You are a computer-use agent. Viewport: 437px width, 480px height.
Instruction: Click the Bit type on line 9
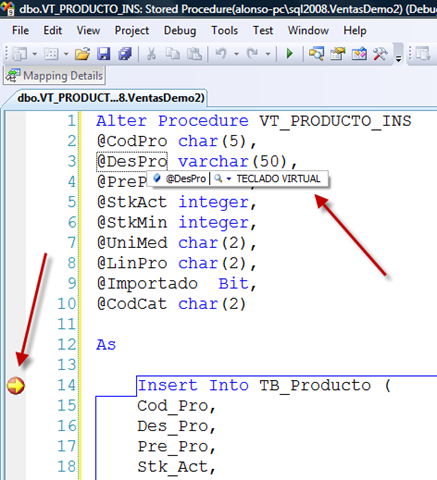[x=233, y=284]
